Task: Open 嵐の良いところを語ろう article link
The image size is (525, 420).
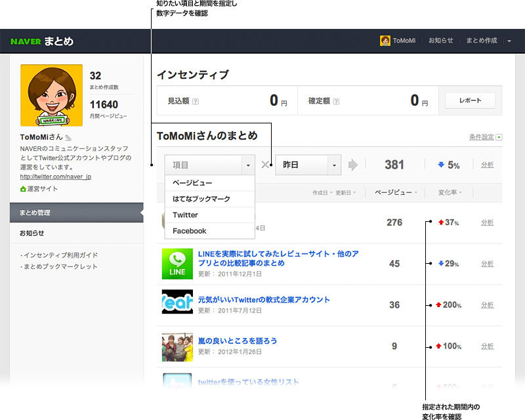Action: 238,341
